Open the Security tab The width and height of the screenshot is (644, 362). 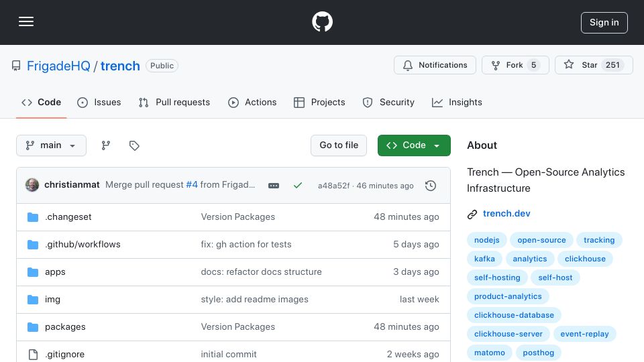(388, 102)
